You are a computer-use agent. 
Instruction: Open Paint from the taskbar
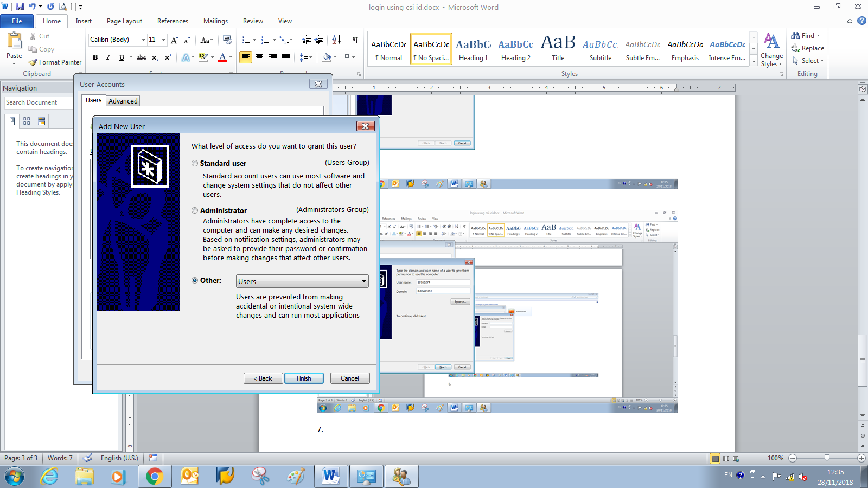click(x=296, y=477)
